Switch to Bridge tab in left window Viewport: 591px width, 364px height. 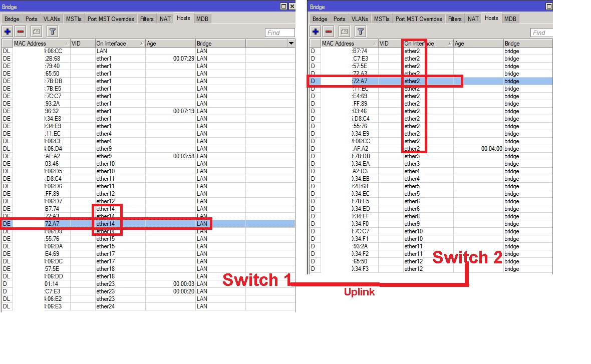click(12, 19)
